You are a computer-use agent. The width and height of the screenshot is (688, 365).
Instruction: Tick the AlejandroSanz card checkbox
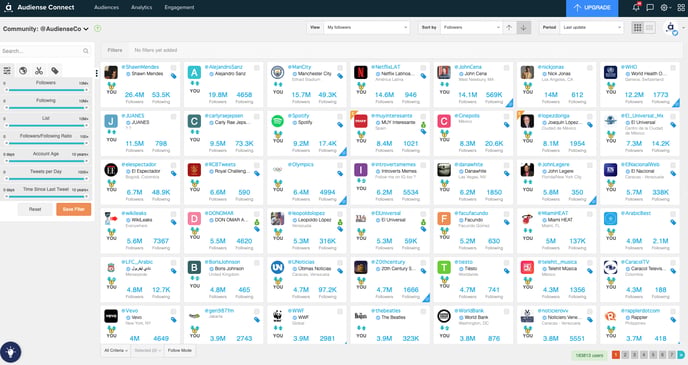click(x=257, y=68)
